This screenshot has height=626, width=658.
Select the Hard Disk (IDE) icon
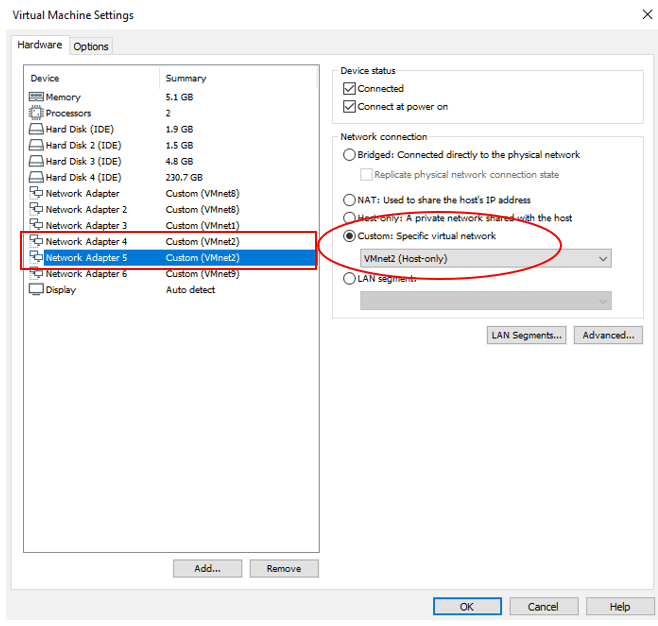[x=36, y=129]
